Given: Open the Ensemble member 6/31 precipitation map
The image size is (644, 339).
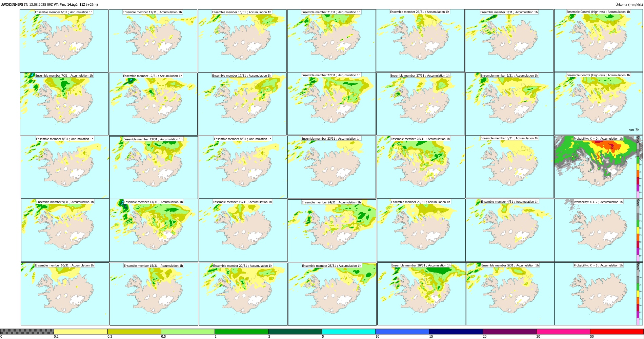Looking at the screenshot, I should (64, 40).
